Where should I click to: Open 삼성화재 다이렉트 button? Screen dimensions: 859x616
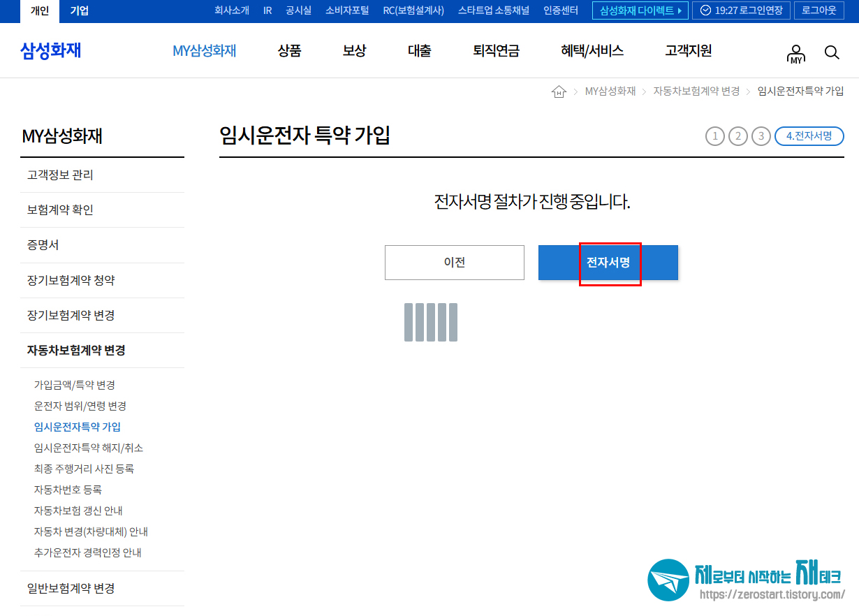pos(640,10)
